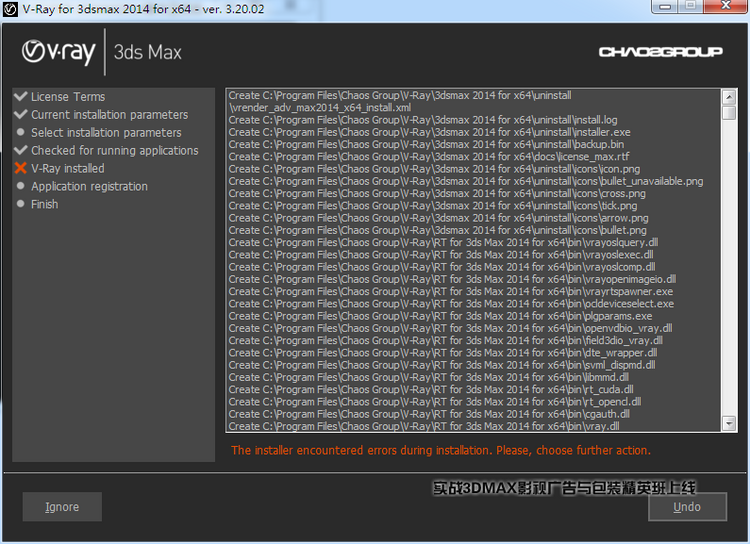Click checkmark beside Current installation parameters
Image resolution: width=750 pixels, height=544 pixels.
click(21, 114)
